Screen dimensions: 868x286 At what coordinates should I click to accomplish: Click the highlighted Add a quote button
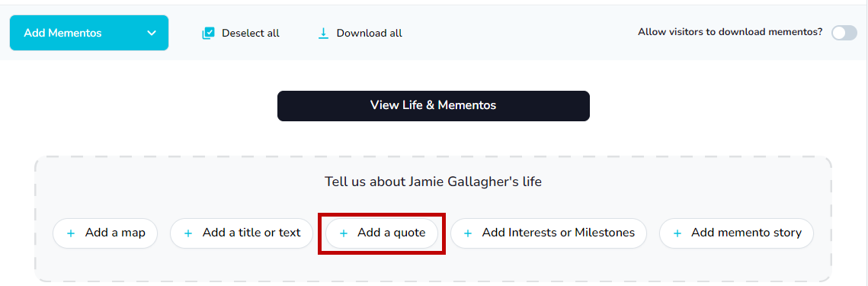pos(382,233)
